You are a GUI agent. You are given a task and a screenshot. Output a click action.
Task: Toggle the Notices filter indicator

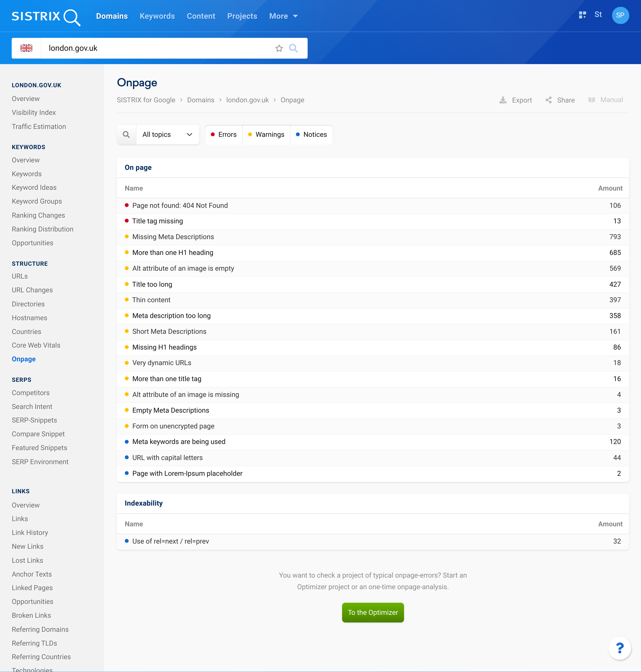pos(311,134)
